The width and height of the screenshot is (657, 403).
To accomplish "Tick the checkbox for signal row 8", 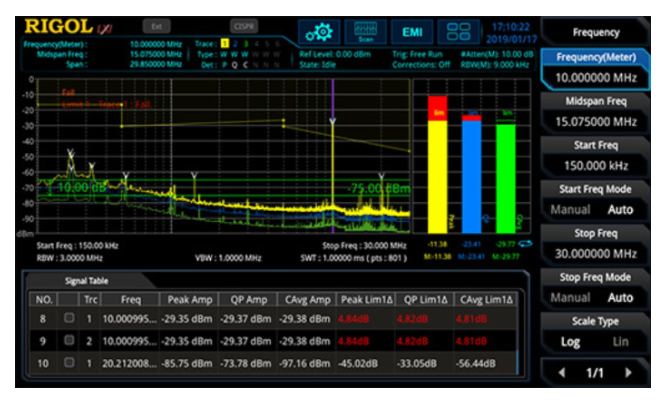I will (69, 318).
